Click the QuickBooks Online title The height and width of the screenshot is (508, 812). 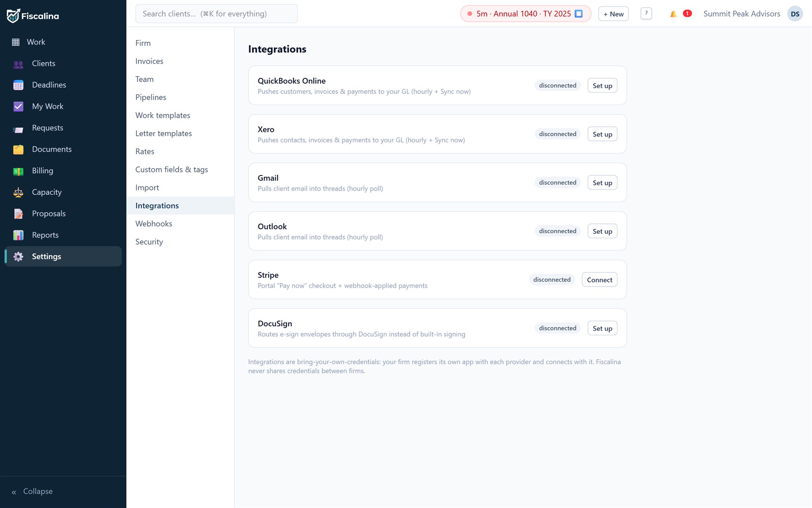tap(292, 81)
